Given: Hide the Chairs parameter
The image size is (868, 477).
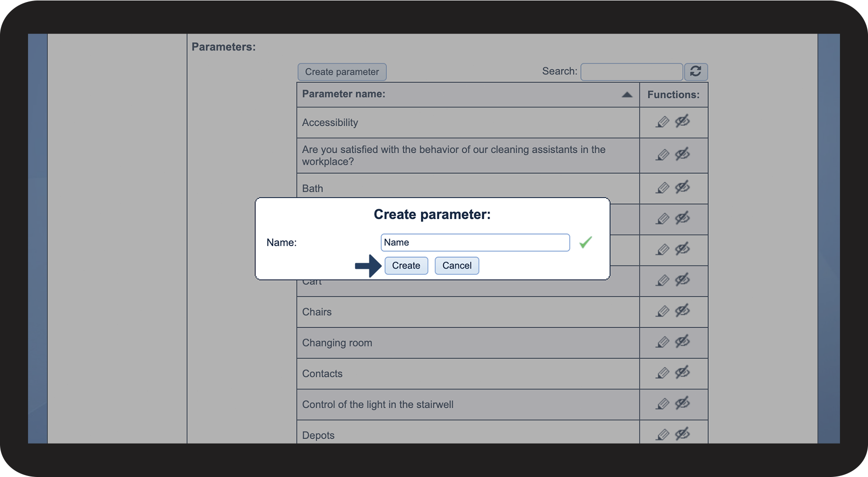Looking at the screenshot, I should (682, 310).
